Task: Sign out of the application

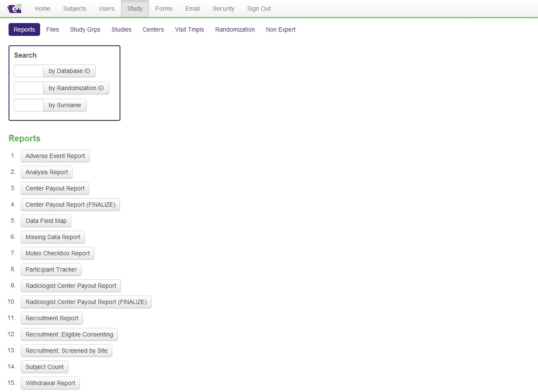Action: [259, 9]
